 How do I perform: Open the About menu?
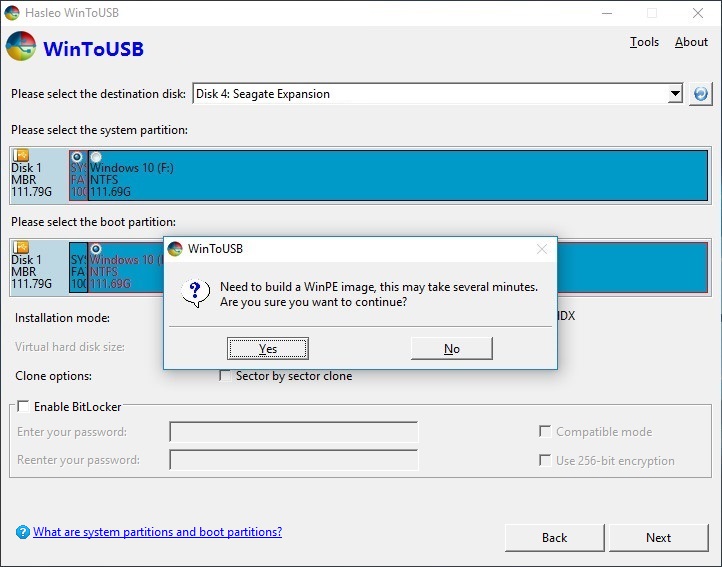click(x=691, y=42)
